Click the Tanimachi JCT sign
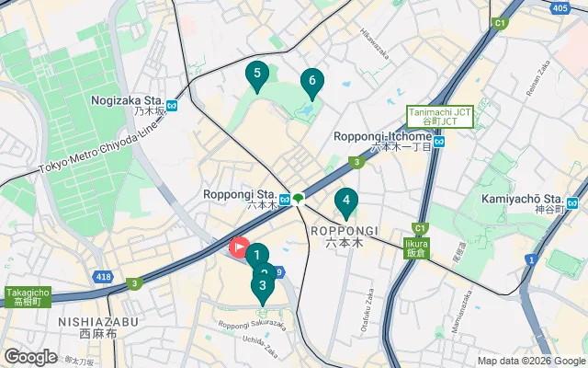Viewport: 588px width, 368px height. pos(440,117)
